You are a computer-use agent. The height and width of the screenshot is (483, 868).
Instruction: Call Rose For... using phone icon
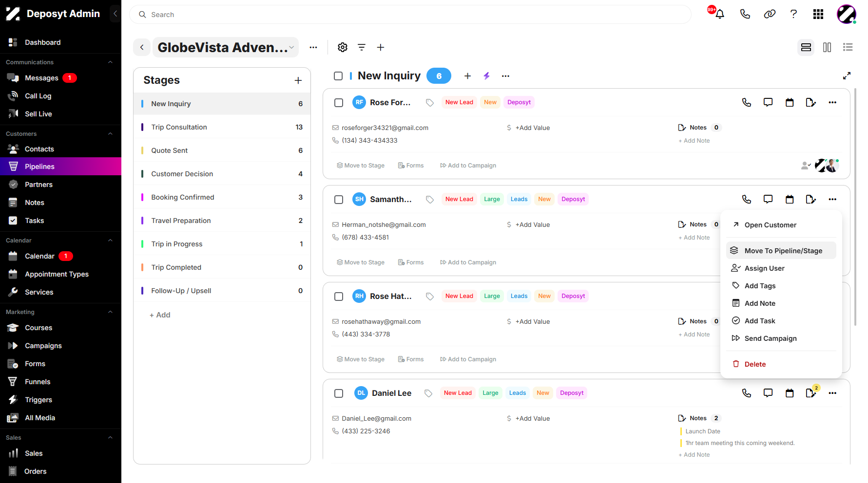coord(747,102)
